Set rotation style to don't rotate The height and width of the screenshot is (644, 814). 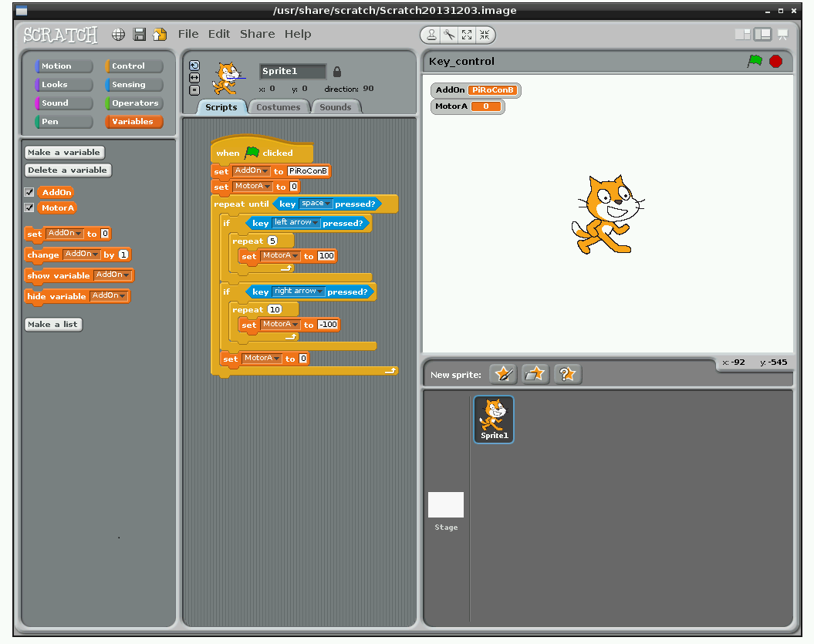[194, 89]
